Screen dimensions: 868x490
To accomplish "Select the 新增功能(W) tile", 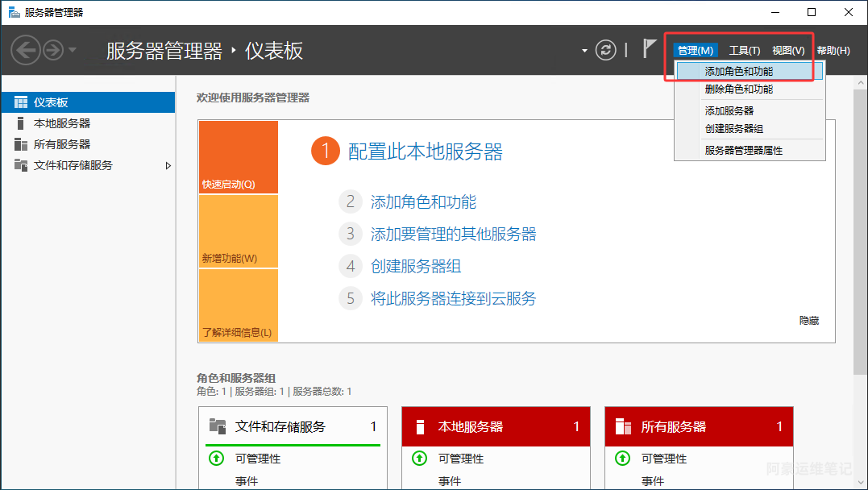I will click(239, 231).
